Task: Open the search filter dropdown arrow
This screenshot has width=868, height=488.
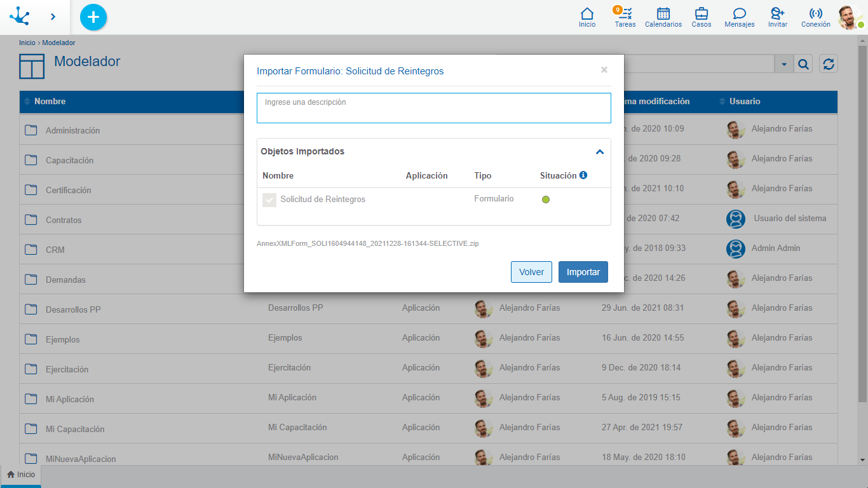Action: [783, 64]
